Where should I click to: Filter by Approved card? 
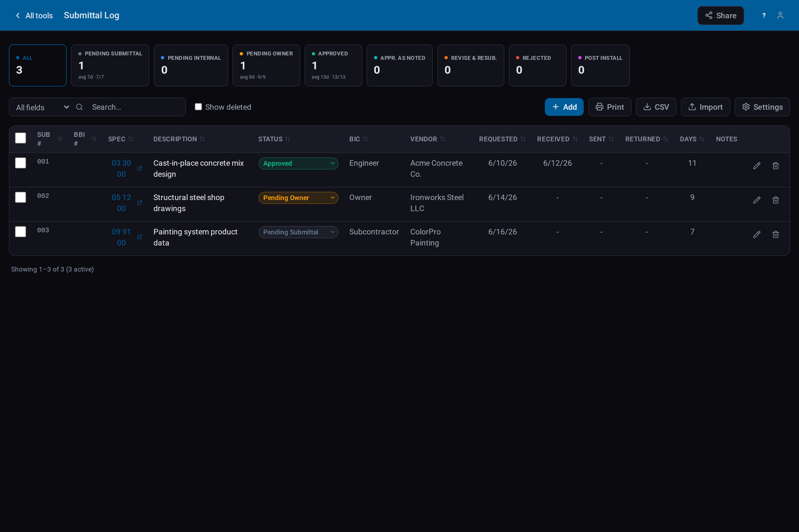point(333,66)
